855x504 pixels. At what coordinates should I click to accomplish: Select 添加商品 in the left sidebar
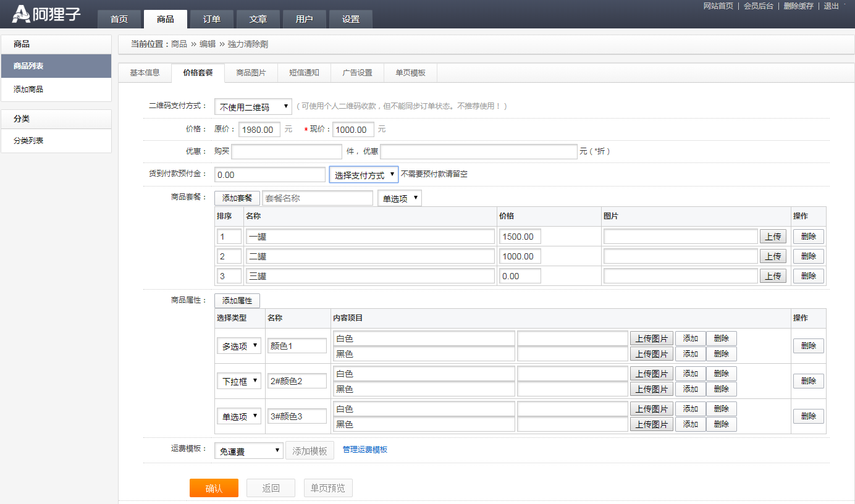28,90
